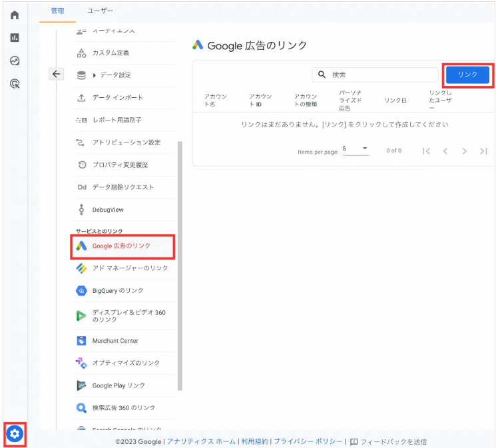496x448 pixels.
Task: Click the Search Ads 360 magnifier icon
Action: point(81,408)
